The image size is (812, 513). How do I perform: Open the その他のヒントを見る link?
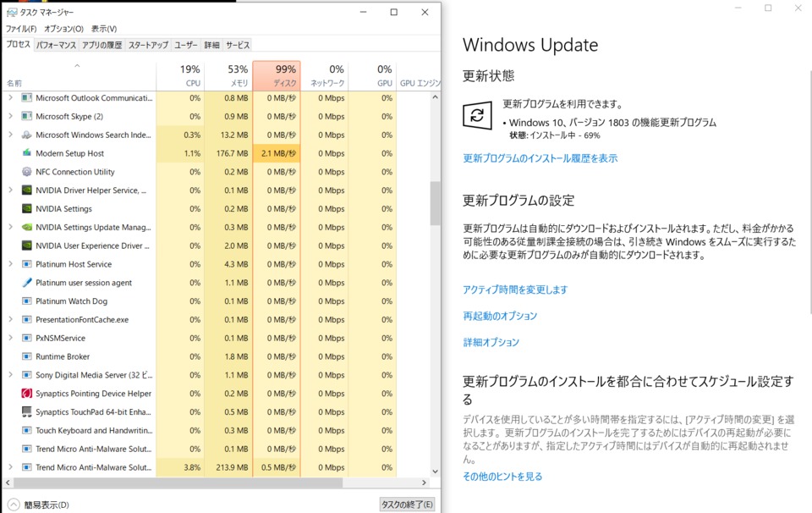502,477
